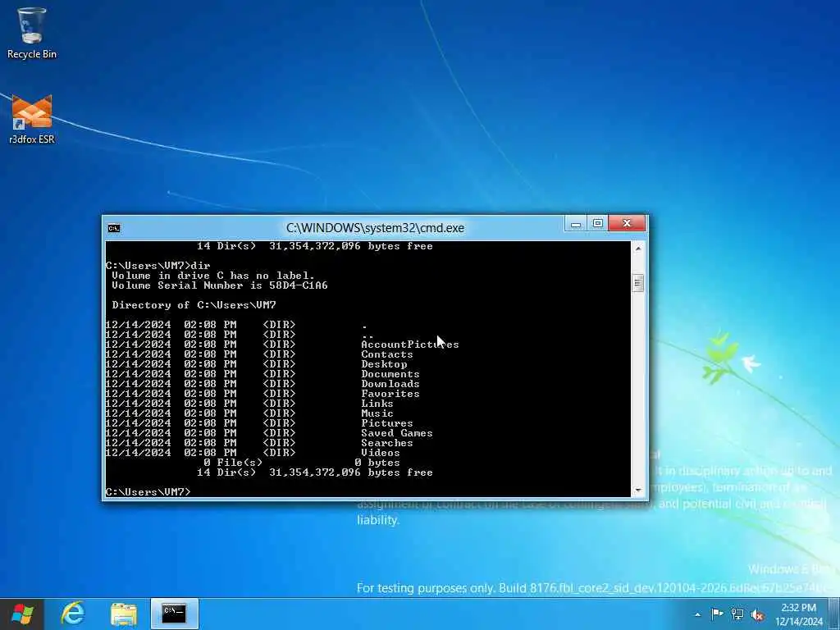Image resolution: width=840 pixels, height=630 pixels.
Task: Click the AccountPictures directory entry
Action: coord(410,345)
